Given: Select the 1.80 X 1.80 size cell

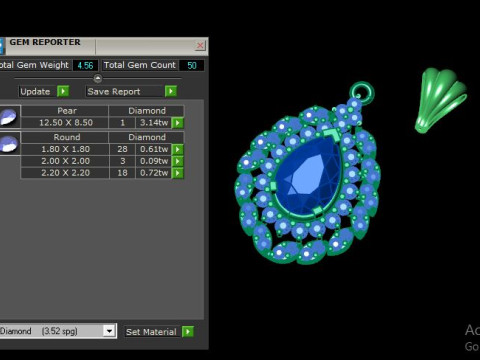Looking at the screenshot, I should click(65, 149).
